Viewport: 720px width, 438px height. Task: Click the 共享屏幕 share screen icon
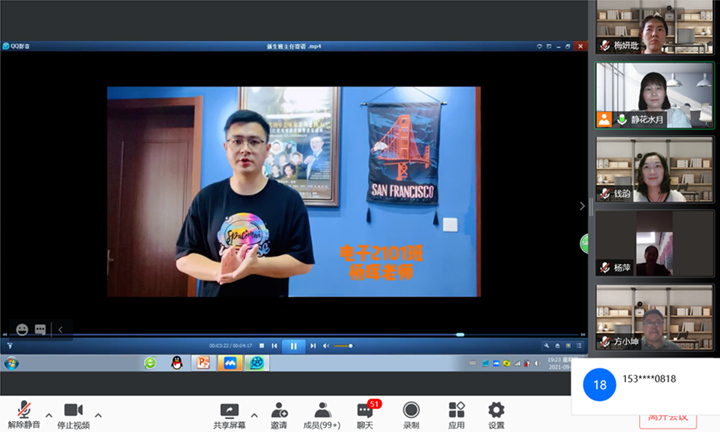(x=230, y=410)
